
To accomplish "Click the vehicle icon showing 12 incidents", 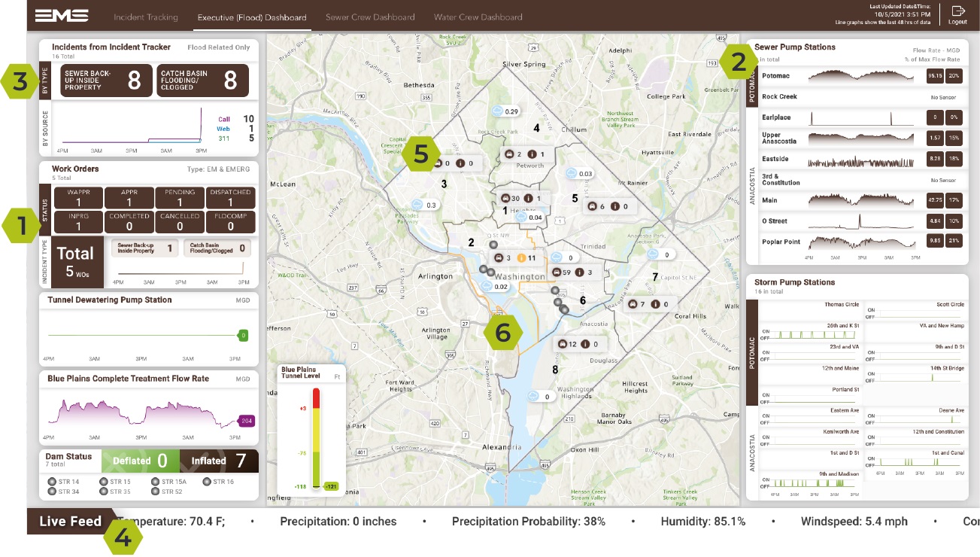I will tap(562, 344).
